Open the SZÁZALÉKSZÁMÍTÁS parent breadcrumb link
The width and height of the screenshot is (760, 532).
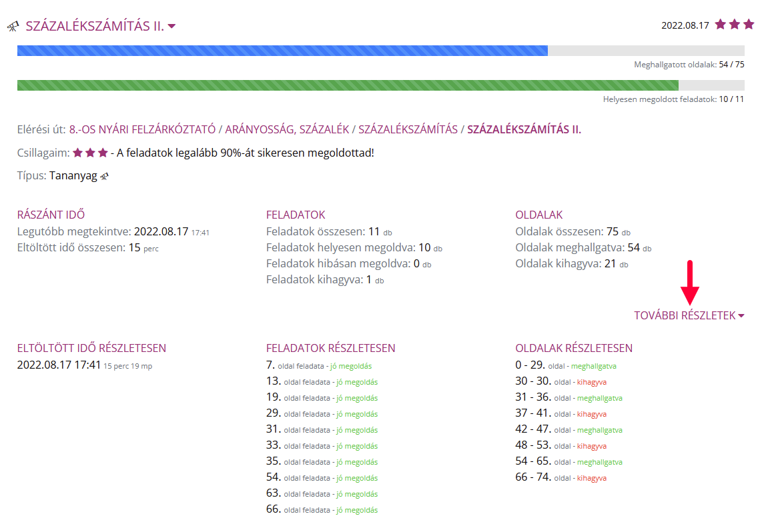[408, 129]
